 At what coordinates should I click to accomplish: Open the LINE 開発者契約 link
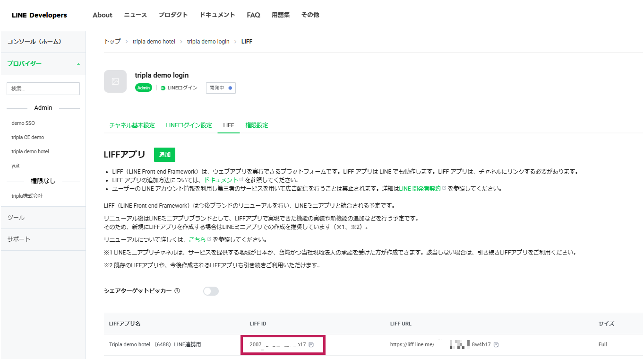coord(420,189)
